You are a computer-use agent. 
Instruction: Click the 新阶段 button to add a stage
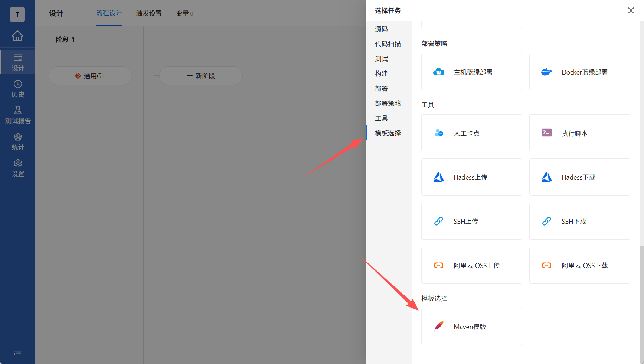(x=201, y=75)
